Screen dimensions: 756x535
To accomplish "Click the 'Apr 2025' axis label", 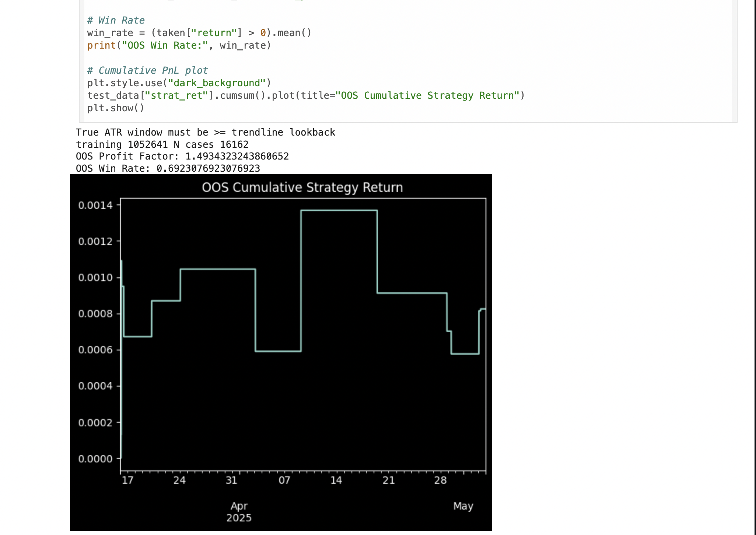I will pos(239,512).
